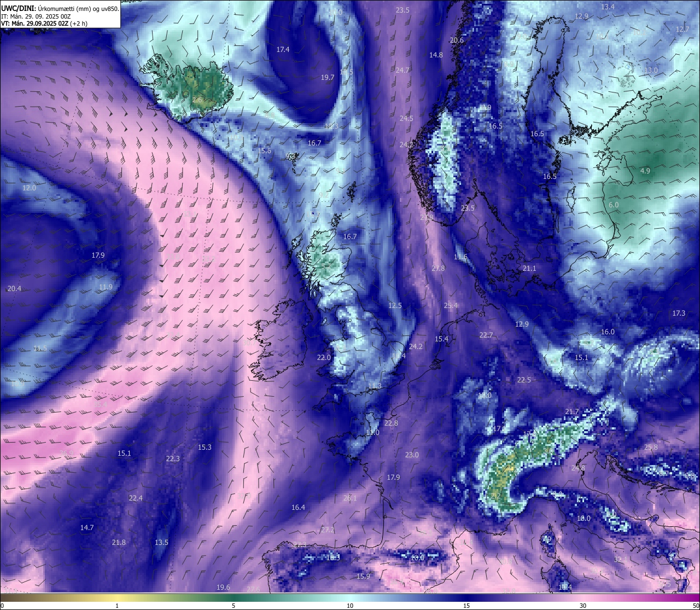Click the 21.1 value over Denmark

click(x=529, y=269)
